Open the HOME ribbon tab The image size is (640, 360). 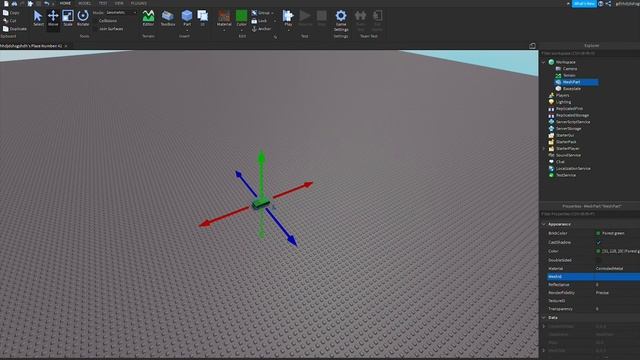(x=65, y=3)
